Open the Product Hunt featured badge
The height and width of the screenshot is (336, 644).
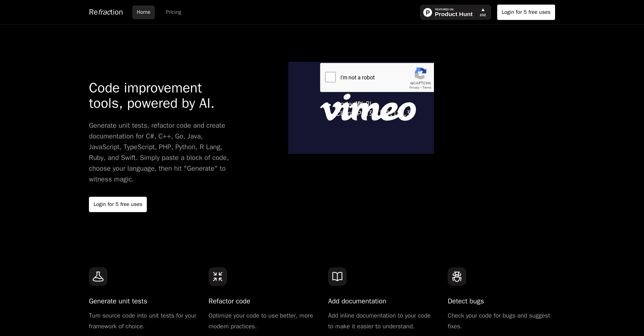(x=455, y=12)
